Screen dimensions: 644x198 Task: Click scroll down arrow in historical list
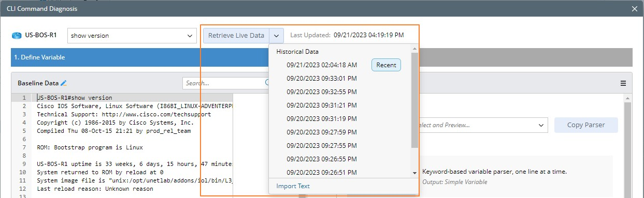414,173
